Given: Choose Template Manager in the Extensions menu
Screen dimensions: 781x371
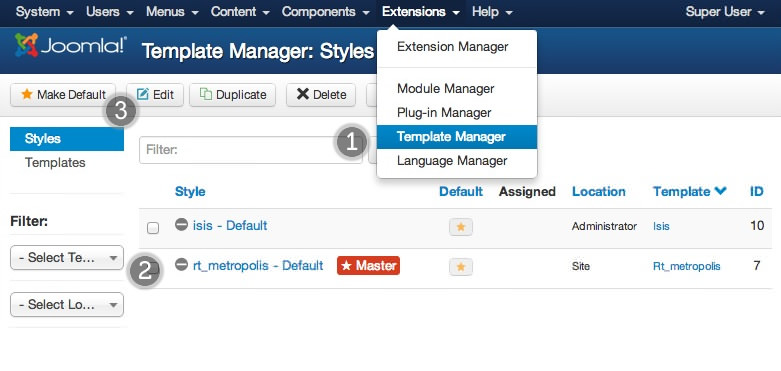Looking at the screenshot, I should 457,136.
